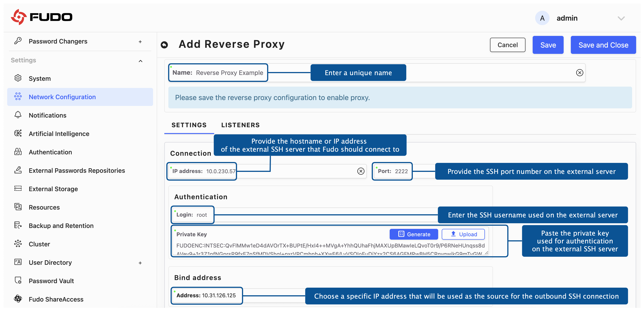Click the System gear icon in sidebar
Screen dimensions: 644x313
[18, 78]
